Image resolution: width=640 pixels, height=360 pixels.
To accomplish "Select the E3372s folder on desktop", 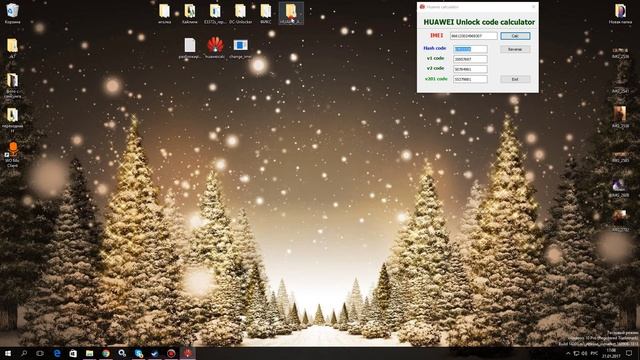I will pyautogui.click(x=215, y=13).
